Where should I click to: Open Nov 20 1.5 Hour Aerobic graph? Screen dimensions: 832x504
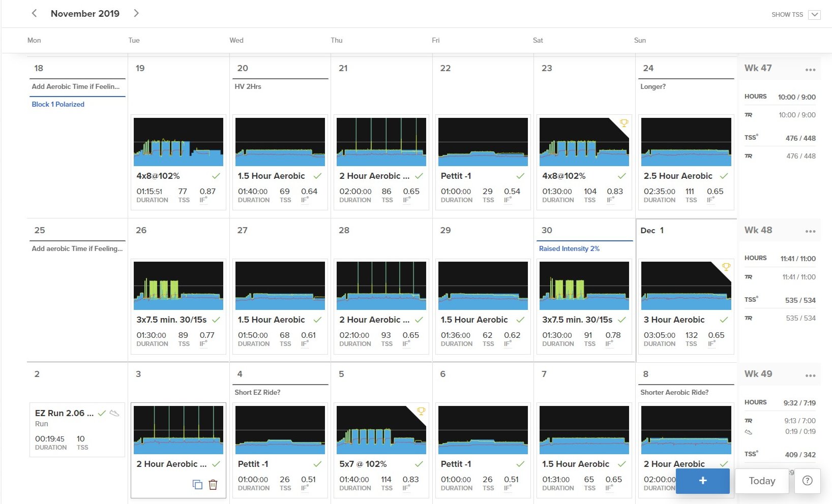click(280, 142)
